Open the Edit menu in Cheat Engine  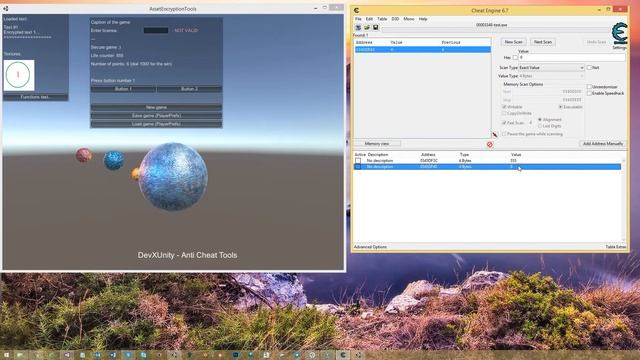pos(369,19)
